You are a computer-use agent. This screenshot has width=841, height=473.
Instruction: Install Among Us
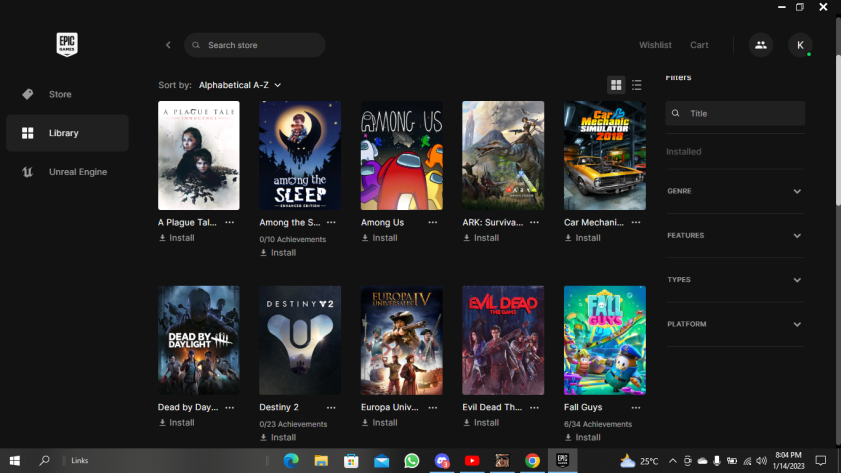379,238
